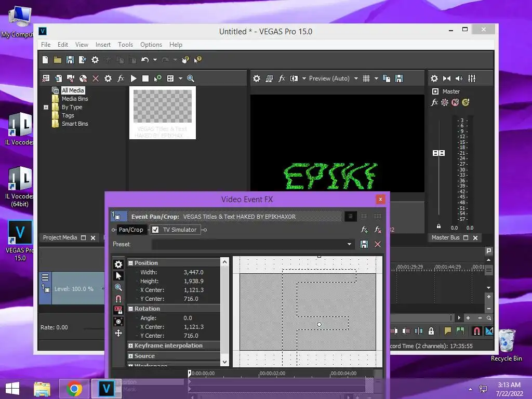Open the Options menu
532x399 pixels.
151,45
